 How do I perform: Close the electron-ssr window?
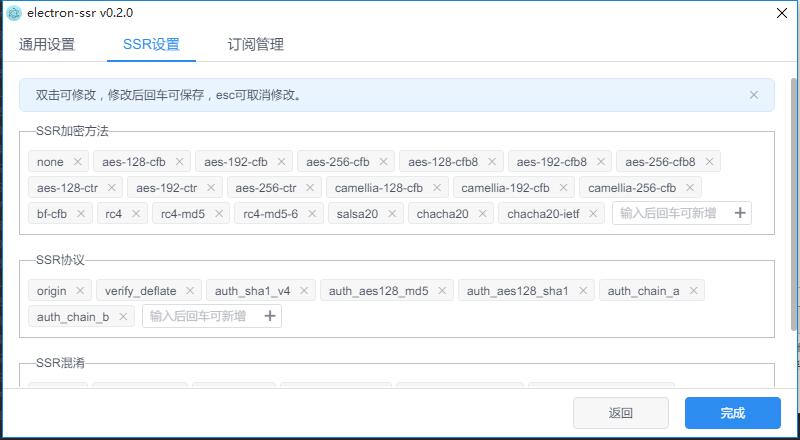pos(782,13)
